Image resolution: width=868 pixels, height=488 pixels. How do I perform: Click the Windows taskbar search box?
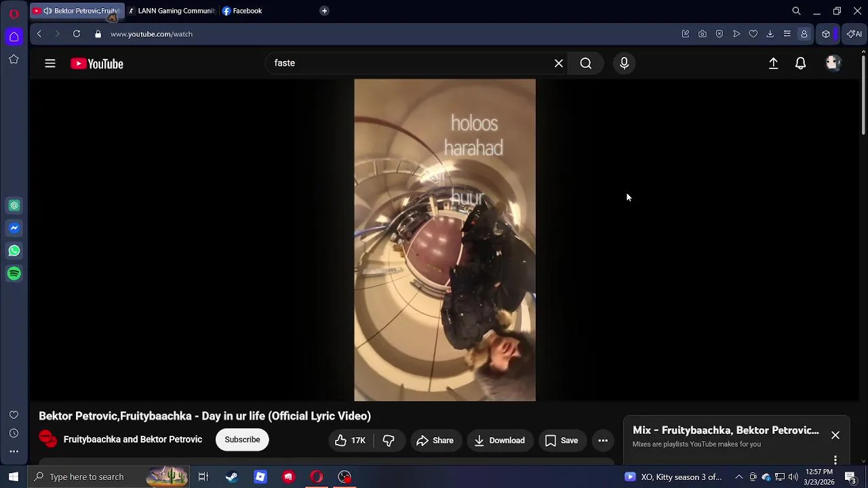(x=110, y=476)
